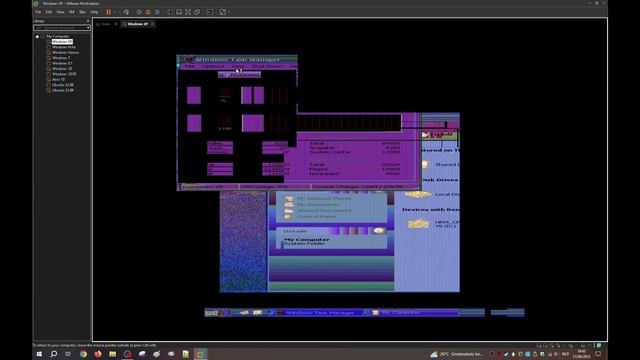
Task: Open Task View on host taskbar
Action: (x=68, y=354)
